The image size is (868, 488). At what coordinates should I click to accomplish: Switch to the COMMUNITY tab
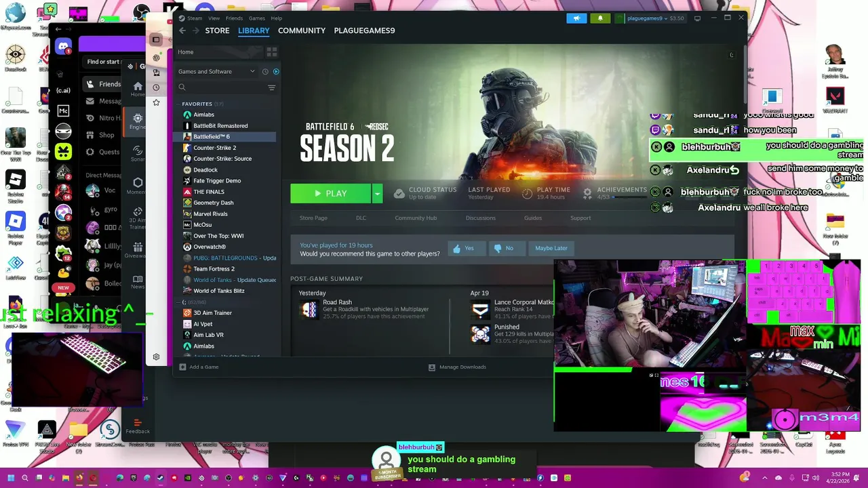302,30
